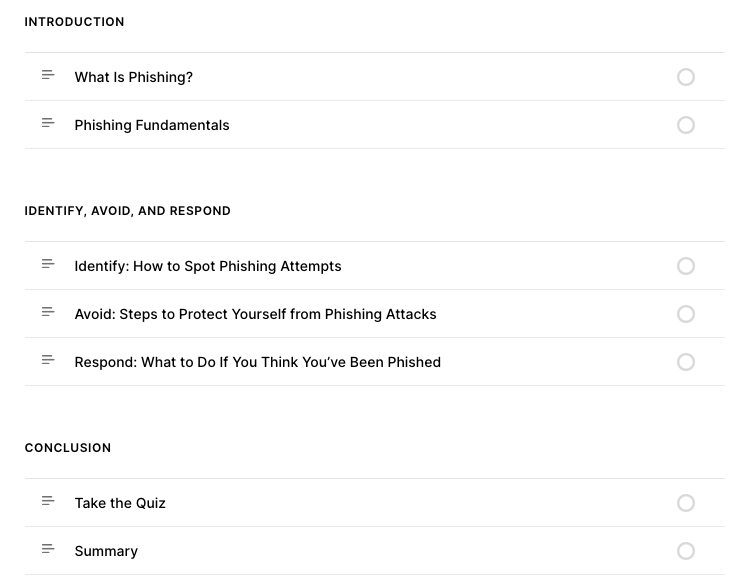
Task: Click the lesson icon beside Respond: What to Do
Action: click(48, 361)
